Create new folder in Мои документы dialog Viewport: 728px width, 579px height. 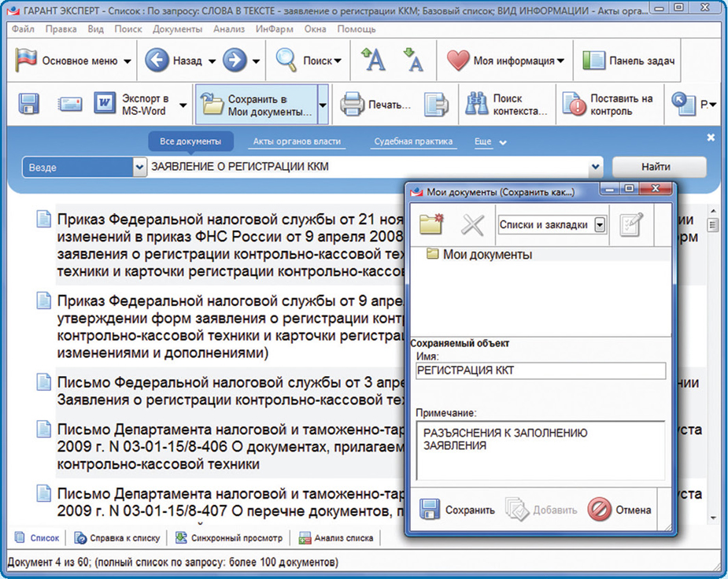tap(432, 225)
